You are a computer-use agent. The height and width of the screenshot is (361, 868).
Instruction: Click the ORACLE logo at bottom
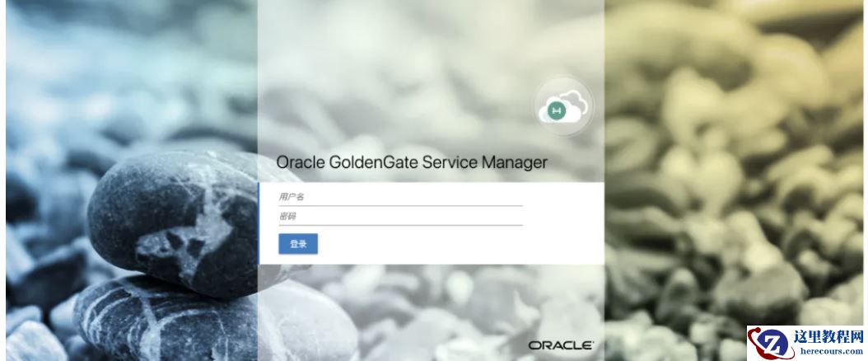[560, 345]
